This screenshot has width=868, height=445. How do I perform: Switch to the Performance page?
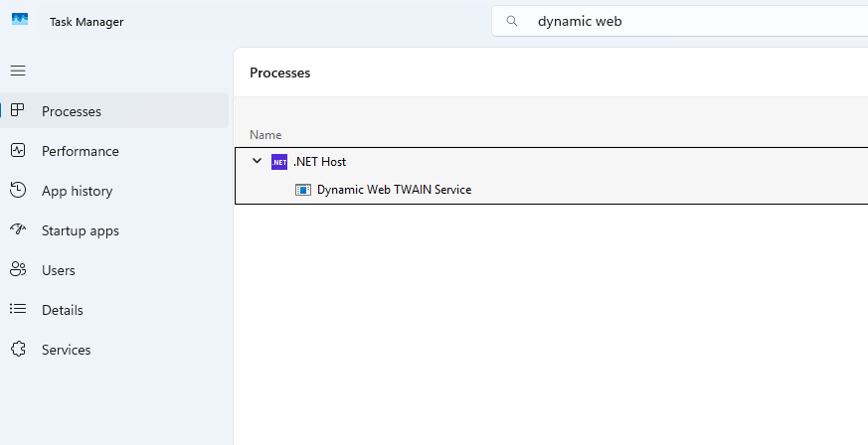[114, 150]
